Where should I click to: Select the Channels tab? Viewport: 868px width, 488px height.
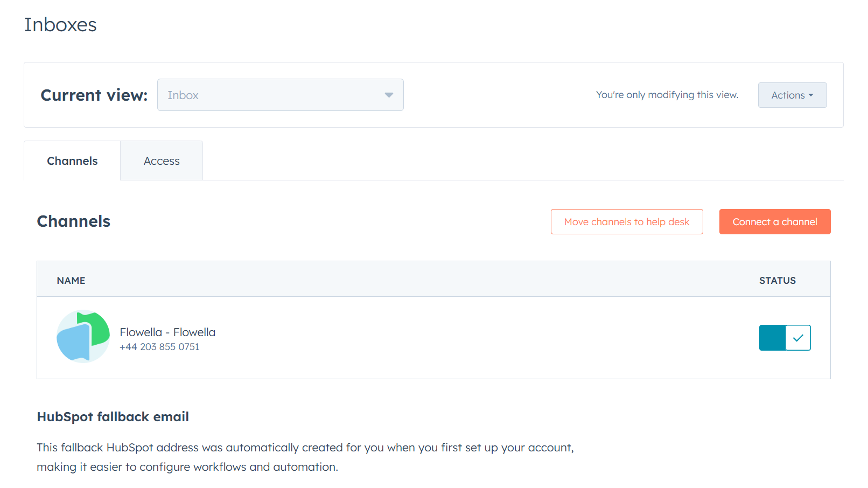[72, 161]
